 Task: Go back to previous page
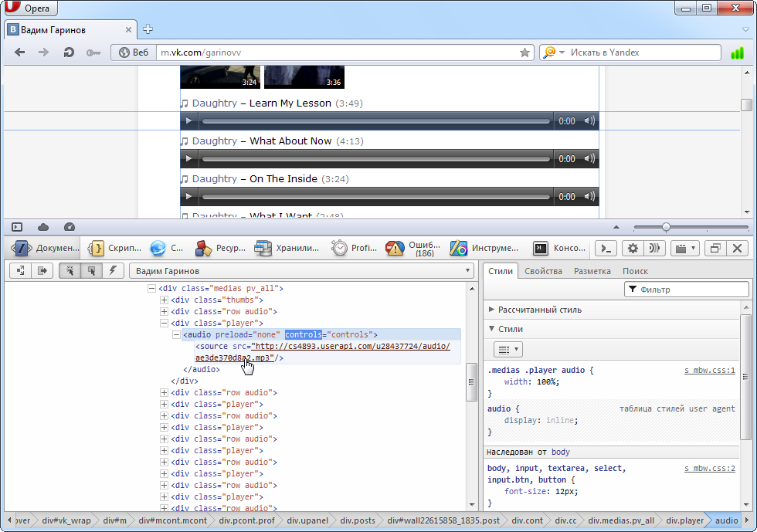tap(20, 53)
